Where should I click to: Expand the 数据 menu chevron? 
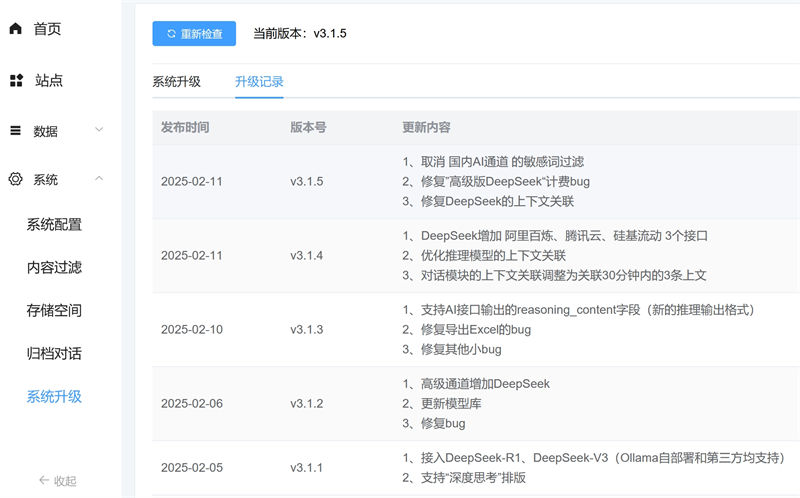pyautogui.click(x=99, y=129)
